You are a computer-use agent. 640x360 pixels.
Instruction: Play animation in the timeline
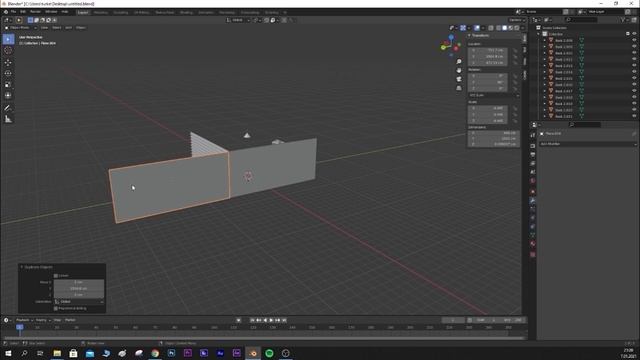coord(271,320)
